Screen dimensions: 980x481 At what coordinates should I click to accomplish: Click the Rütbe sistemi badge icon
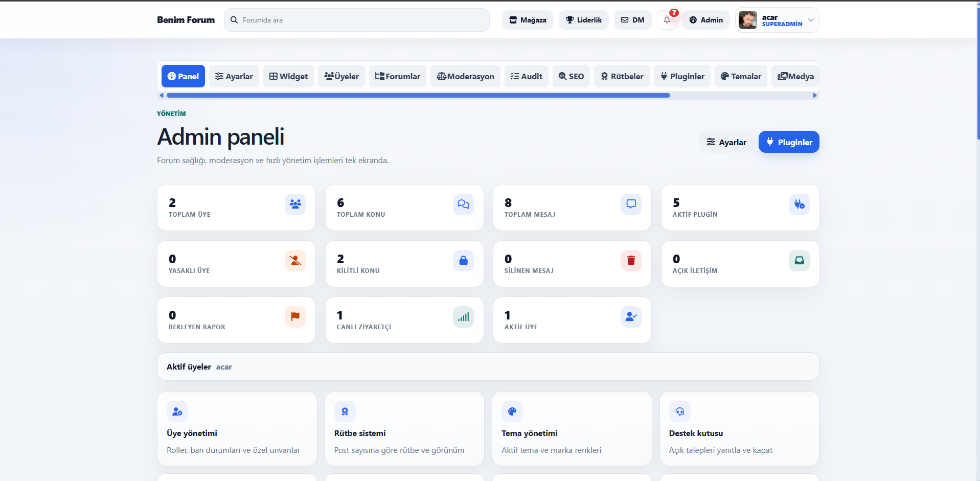[x=345, y=411]
